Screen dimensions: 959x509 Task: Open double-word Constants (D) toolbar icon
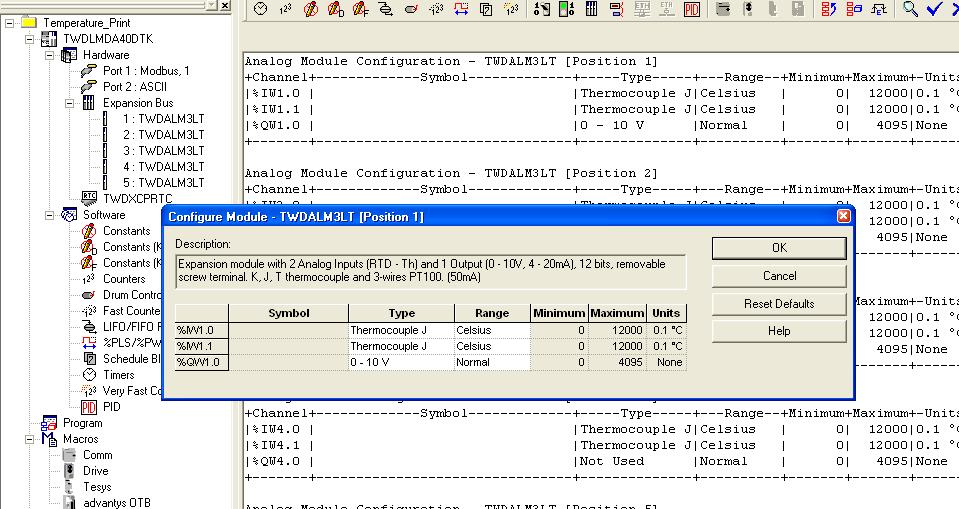click(x=336, y=9)
